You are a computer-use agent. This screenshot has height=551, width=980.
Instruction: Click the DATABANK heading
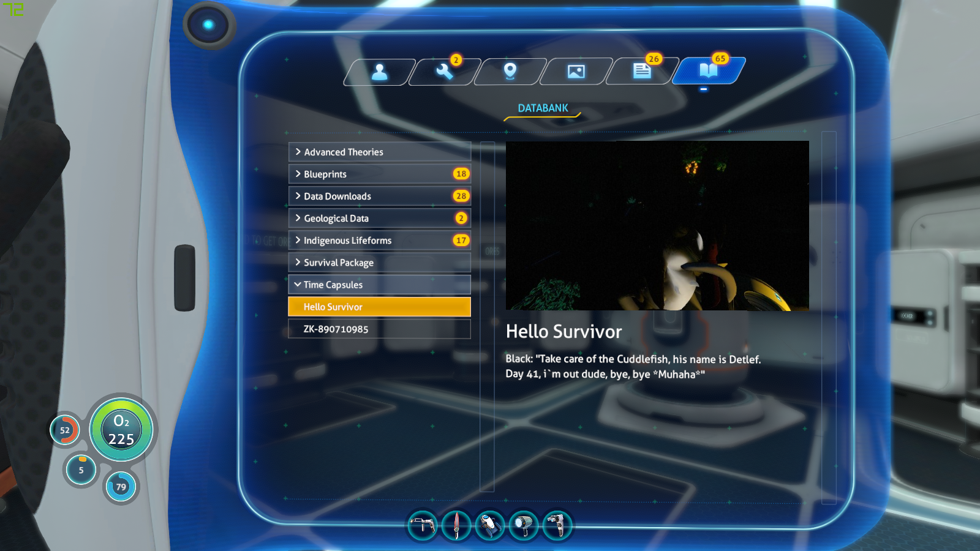(543, 108)
